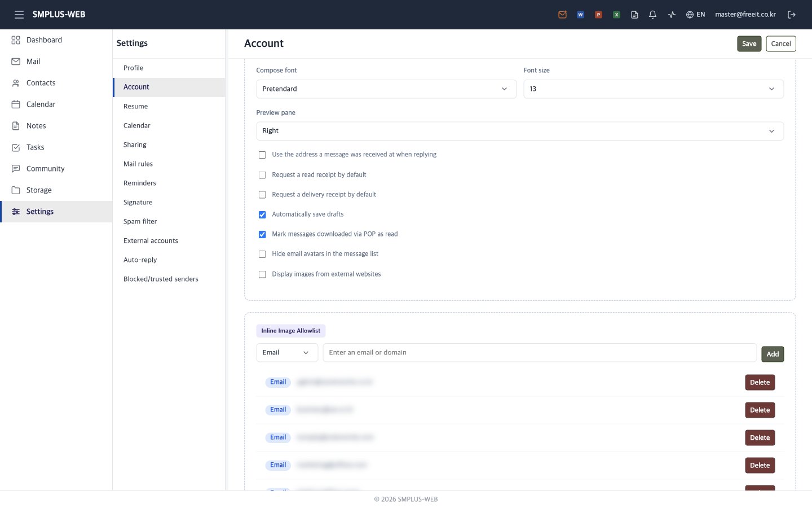Image resolution: width=812 pixels, height=508 pixels.
Task: Select the Account settings item
Action: 169,87
